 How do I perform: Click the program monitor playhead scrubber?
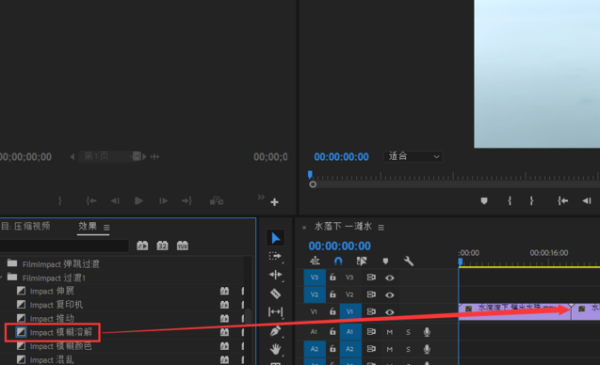tap(310, 175)
